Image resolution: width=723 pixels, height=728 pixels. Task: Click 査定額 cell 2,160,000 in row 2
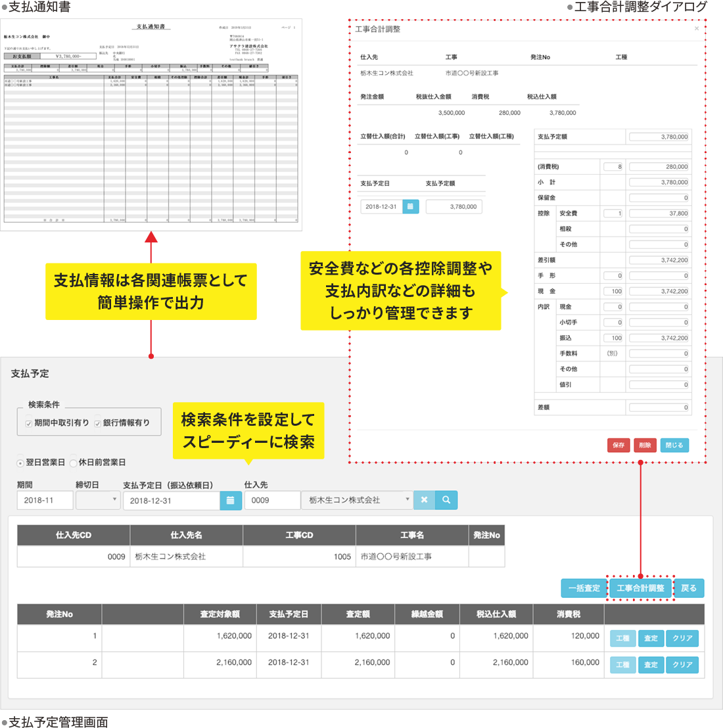point(358,665)
